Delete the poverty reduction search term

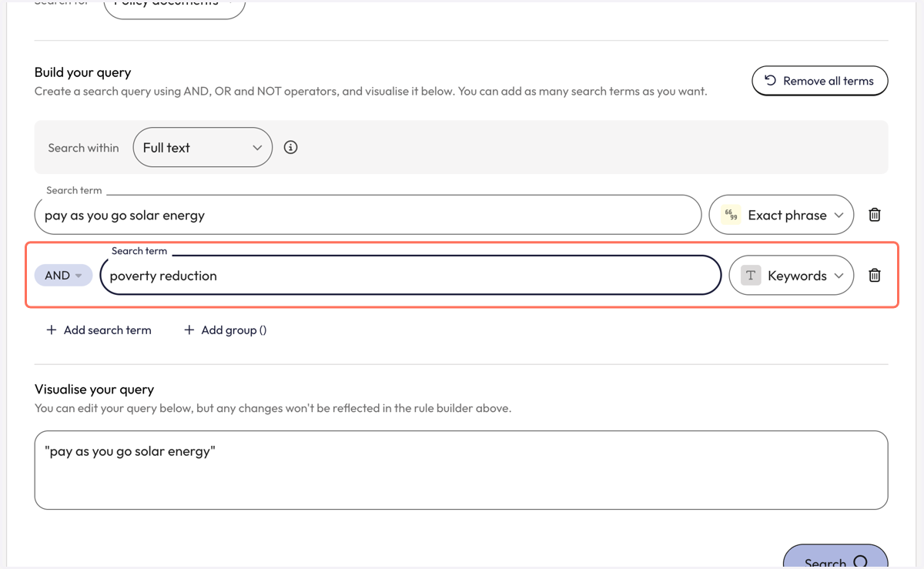875,275
